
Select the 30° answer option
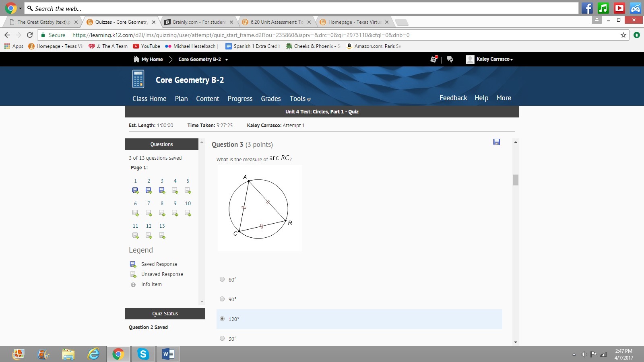coord(222,338)
